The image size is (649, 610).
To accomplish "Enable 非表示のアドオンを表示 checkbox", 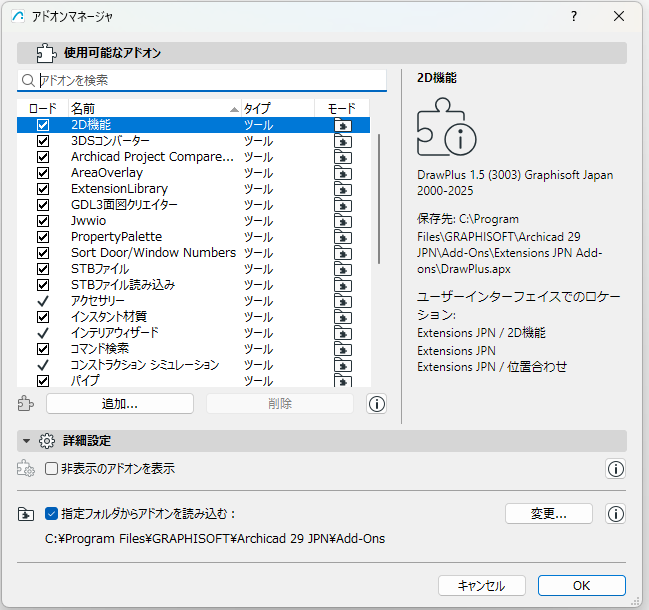I will [51, 469].
